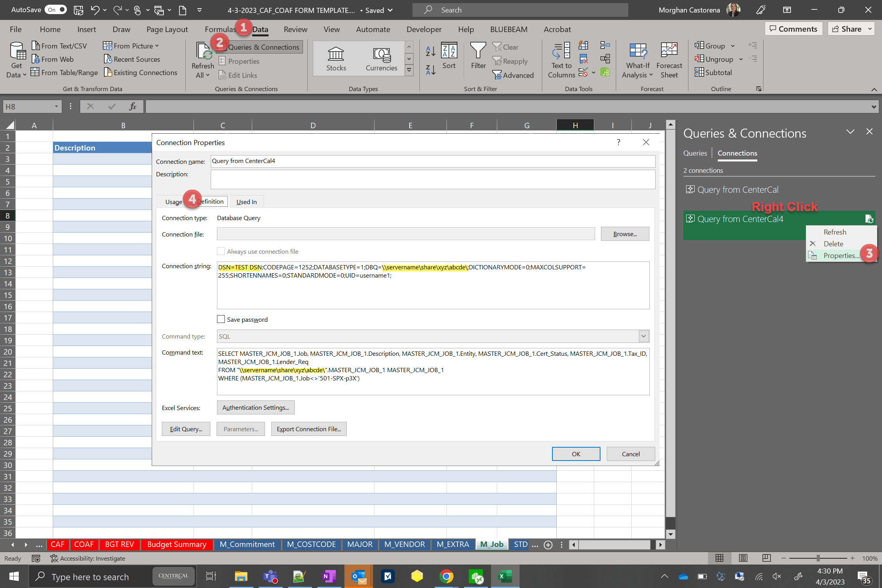
Task: Select the Budget Summary sheet tab
Action: pos(177,544)
